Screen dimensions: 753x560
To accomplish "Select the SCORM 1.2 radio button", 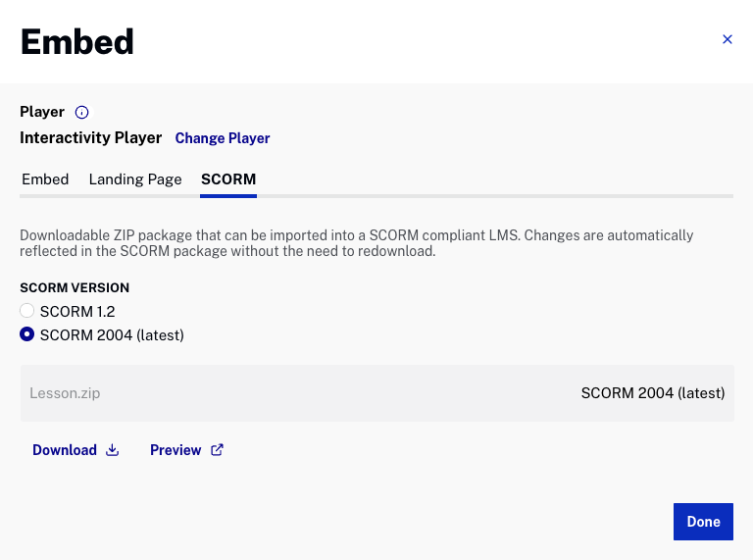I will [x=27, y=311].
